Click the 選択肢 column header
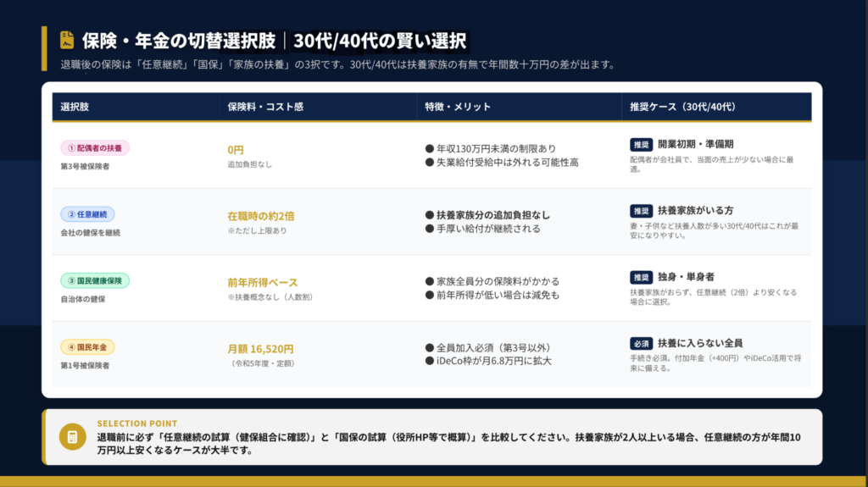This screenshot has width=868, height=487. tap(75, 108)
